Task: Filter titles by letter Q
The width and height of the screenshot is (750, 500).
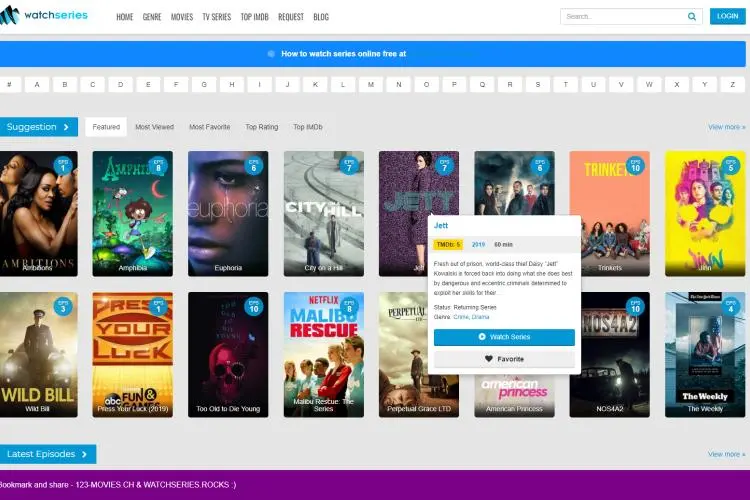Action: click(482, 84)
